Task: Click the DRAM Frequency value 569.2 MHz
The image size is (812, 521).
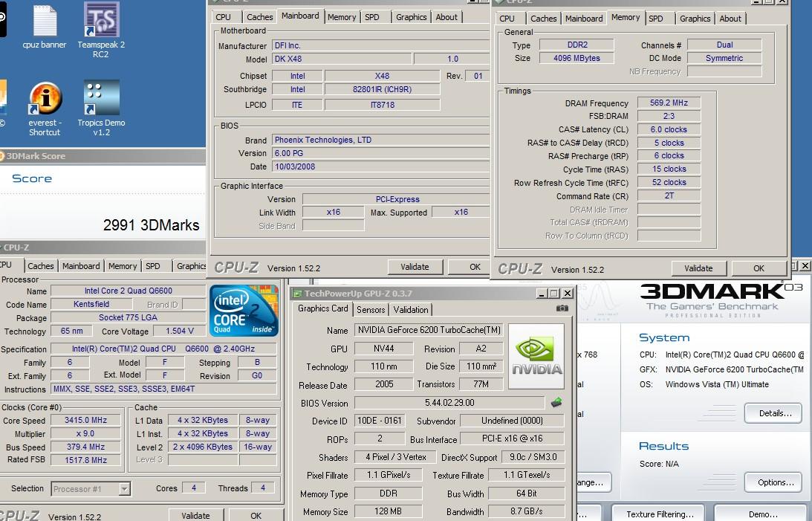Action: [x=669, y=103]
